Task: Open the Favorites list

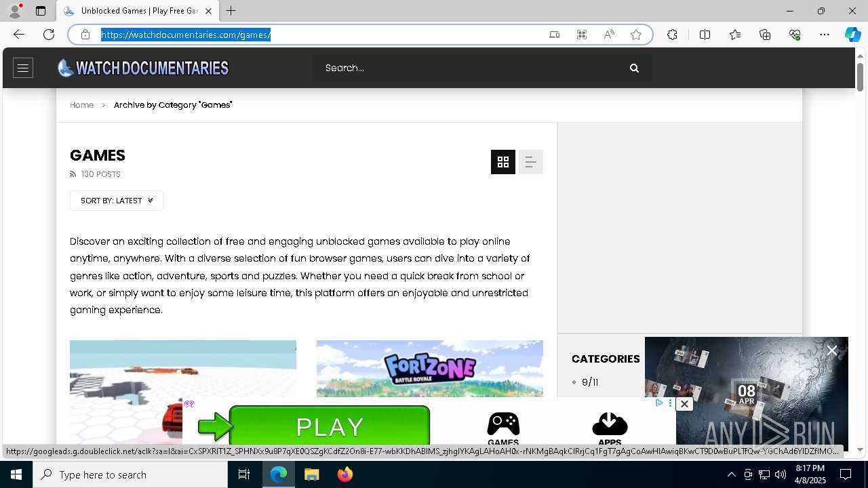Action: tap(735, 35)
